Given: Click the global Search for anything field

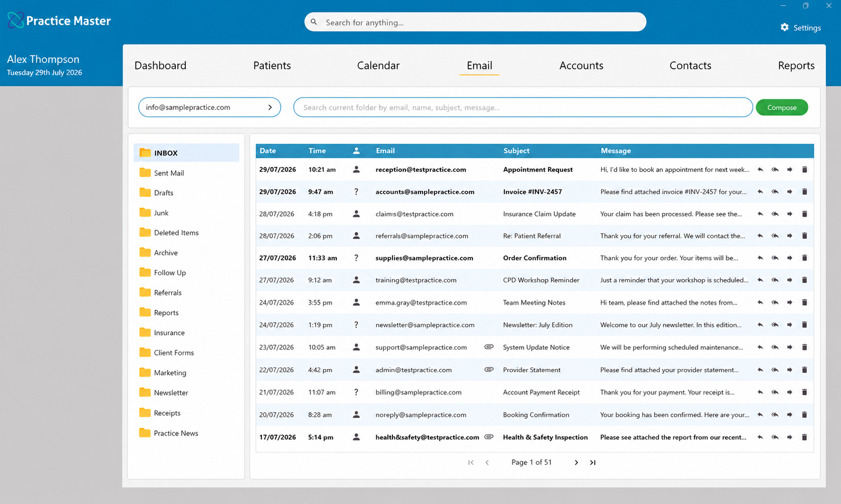Looking at the screenshot, I should [475, 22].
